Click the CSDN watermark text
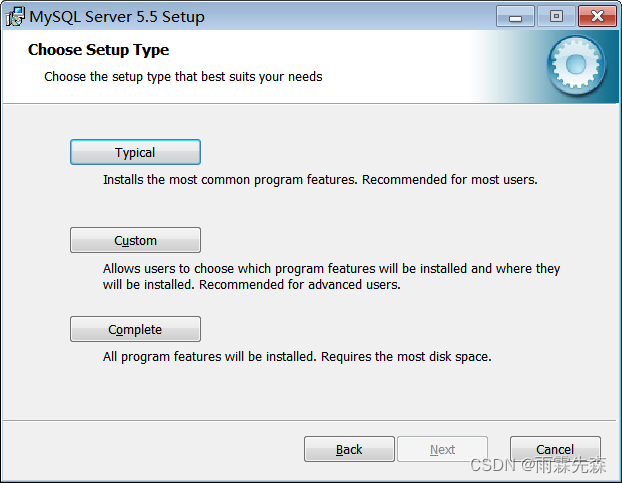 tap(538, 465)
